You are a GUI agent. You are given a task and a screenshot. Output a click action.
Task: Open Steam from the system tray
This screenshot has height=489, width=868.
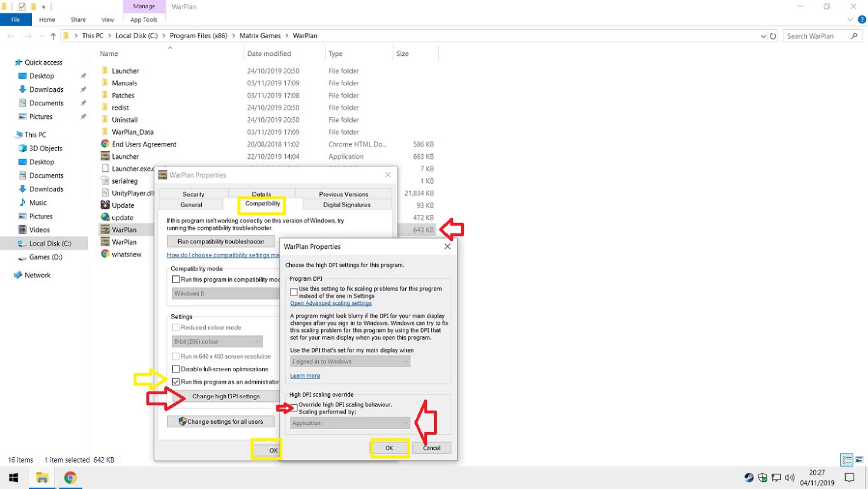[749, 477]
